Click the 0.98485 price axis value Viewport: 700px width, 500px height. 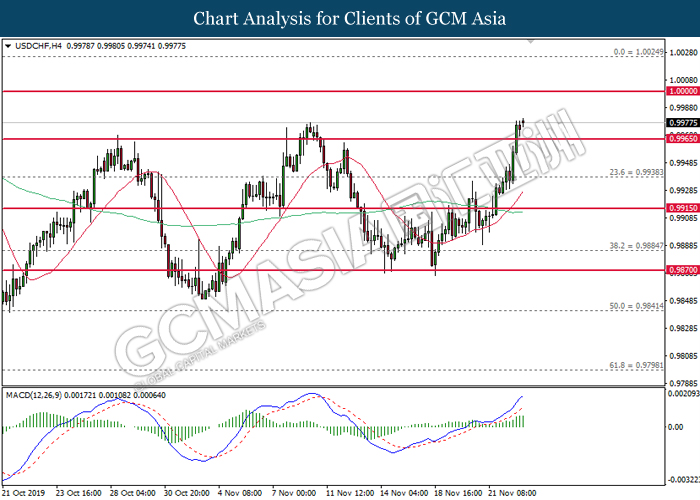tap(683, 301)
